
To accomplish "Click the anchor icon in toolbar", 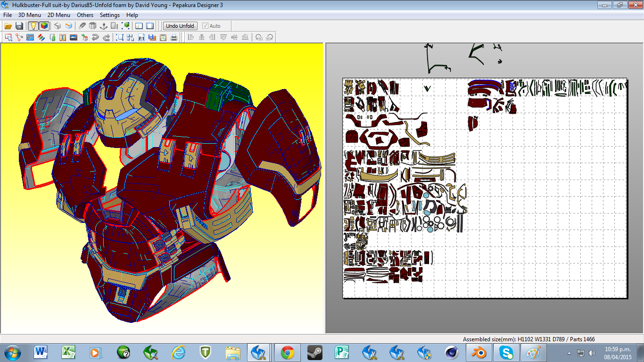I will [x=104, y=26].
